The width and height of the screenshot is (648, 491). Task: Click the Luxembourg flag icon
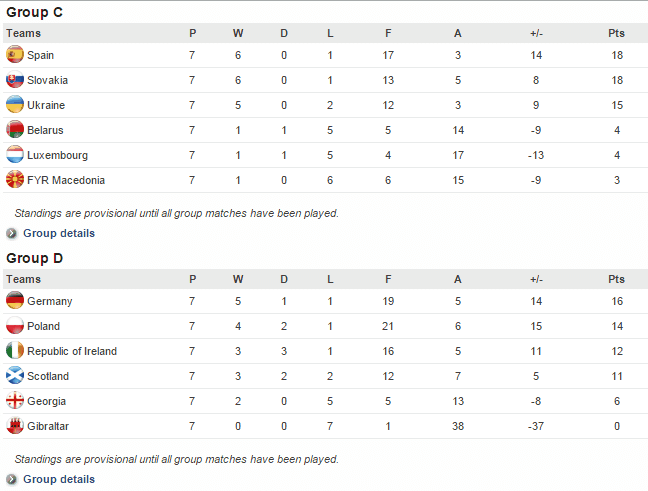15,155
